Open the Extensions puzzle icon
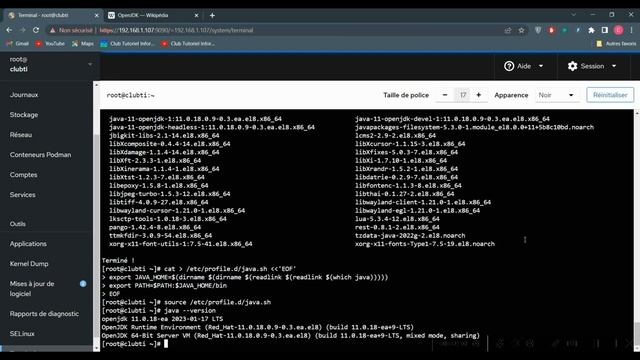The height and width of the screenshot is (360, 640). point(591,30)
